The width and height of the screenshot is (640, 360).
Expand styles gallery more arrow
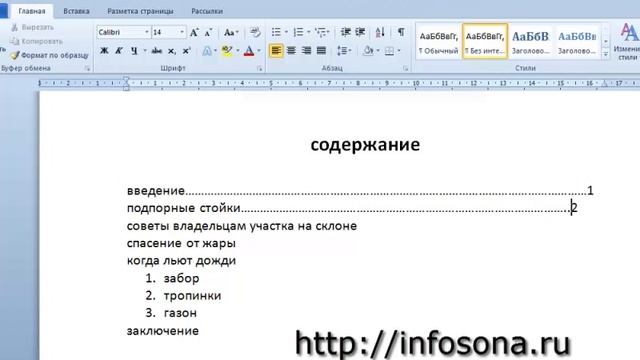tap(606, 54)
